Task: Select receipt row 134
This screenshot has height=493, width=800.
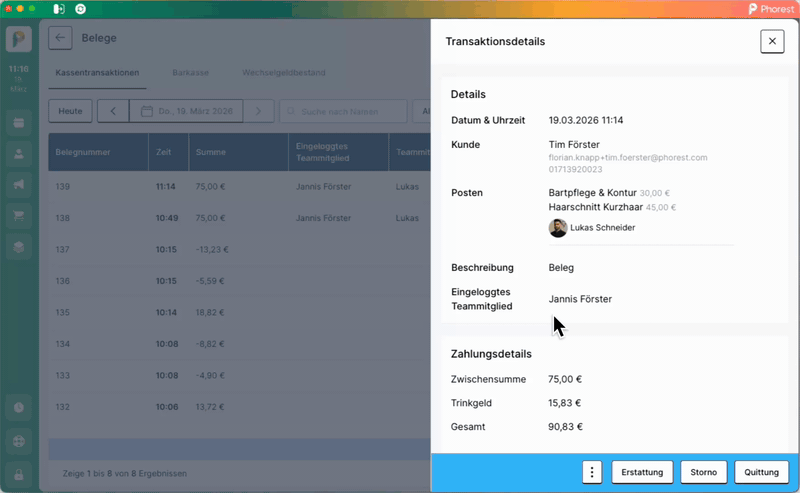Action: click(x=239, y=344)
